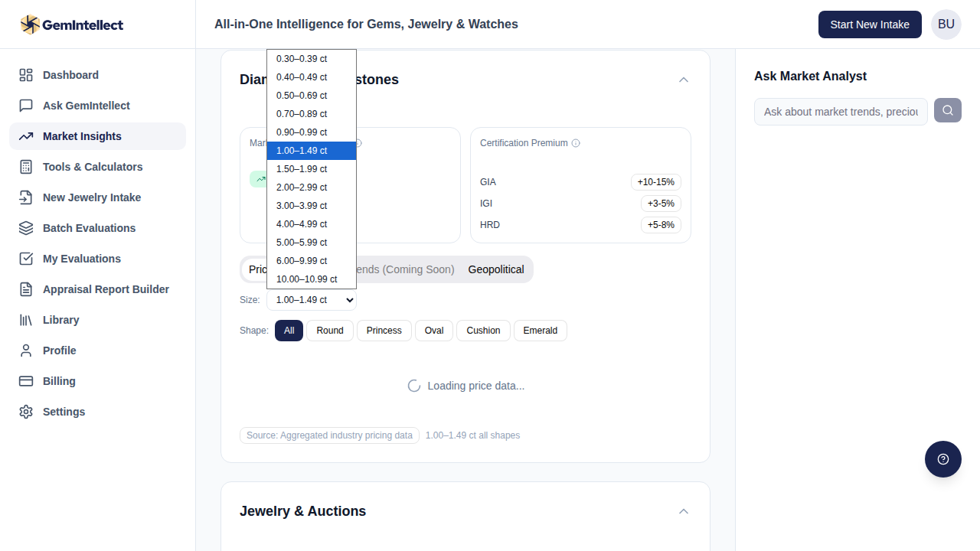This screenshot has height=551, width=980.
Task: Select the Round shape filter
Action: coord(330,331)
